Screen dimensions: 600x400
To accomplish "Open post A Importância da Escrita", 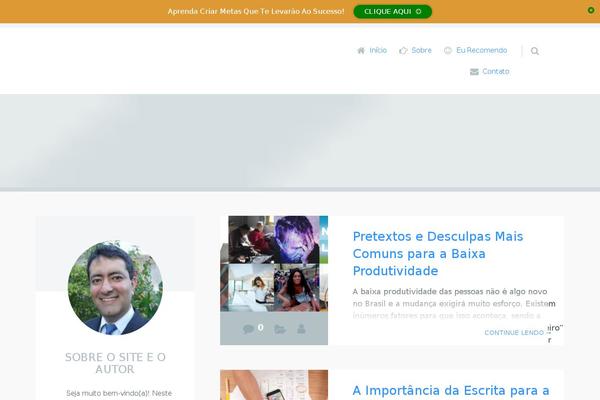I will 451,391.
